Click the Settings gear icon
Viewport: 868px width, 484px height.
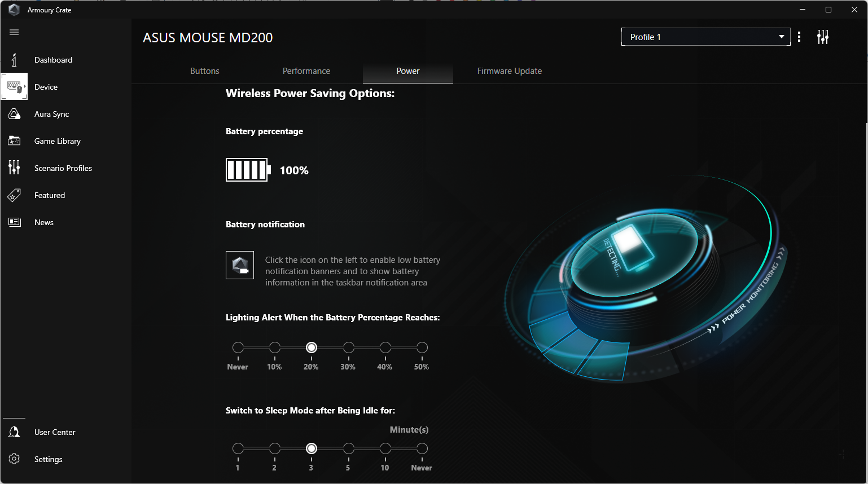click(x=14, y=459)
